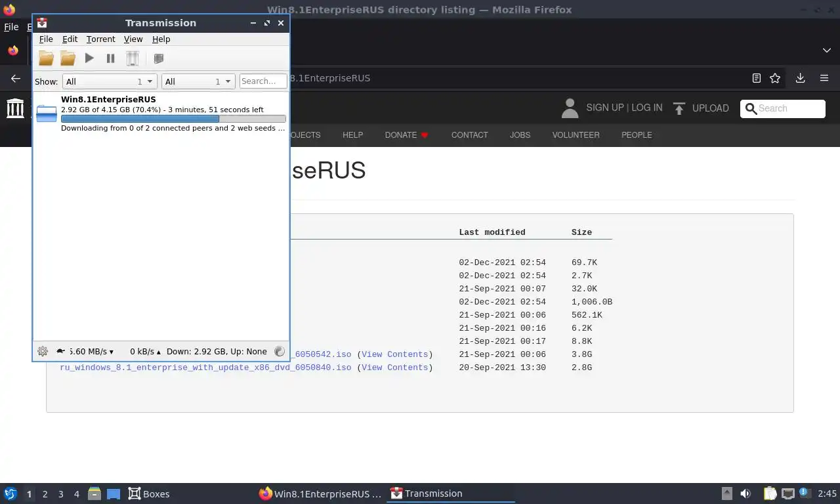840x504 pixels.
Task: Toggle Firefox reader view icon
Action: point(756,78)
